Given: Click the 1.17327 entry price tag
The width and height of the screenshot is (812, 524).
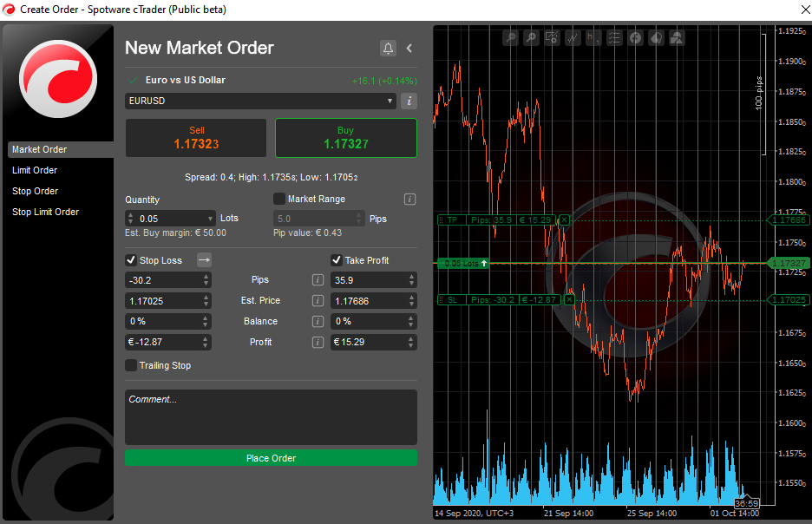Looking at the screenshot, I should (789, 264).
